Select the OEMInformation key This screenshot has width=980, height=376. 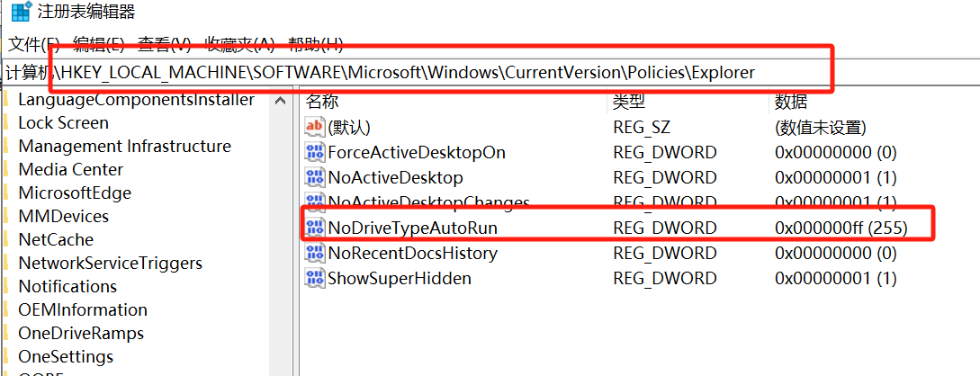[83, 309]
